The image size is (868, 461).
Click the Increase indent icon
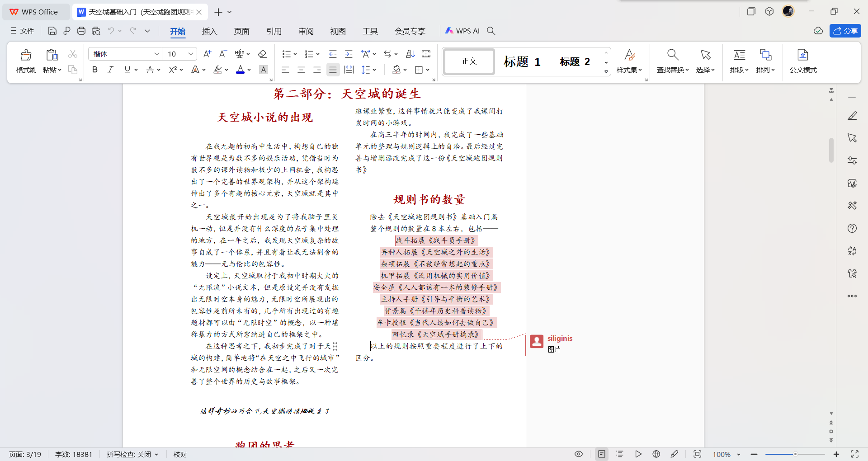(349, 54)
